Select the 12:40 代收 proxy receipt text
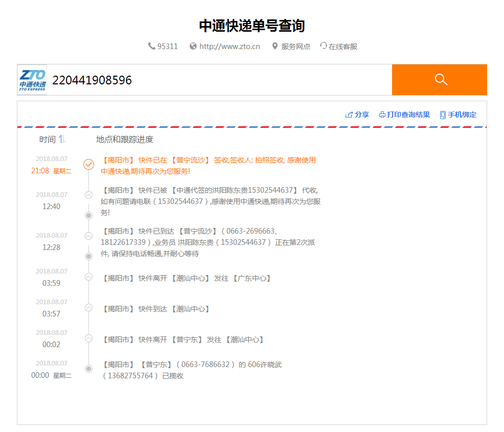Viewport: 504px width, 432px height. (211, 201)
